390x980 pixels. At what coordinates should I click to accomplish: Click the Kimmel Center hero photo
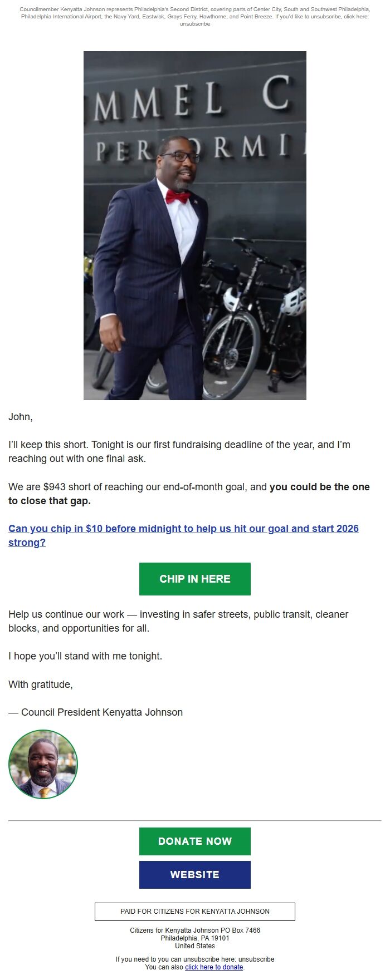click(195, 225)
